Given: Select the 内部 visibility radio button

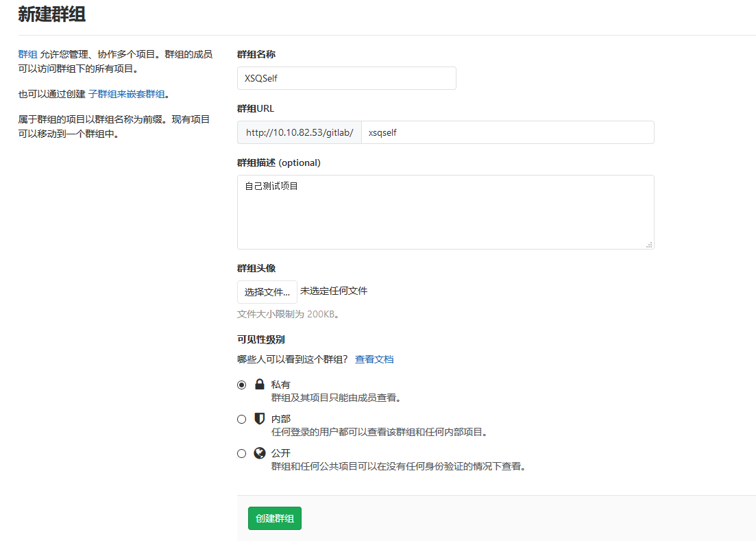Looking at the screenshot, I should click(x=241, y=419).
